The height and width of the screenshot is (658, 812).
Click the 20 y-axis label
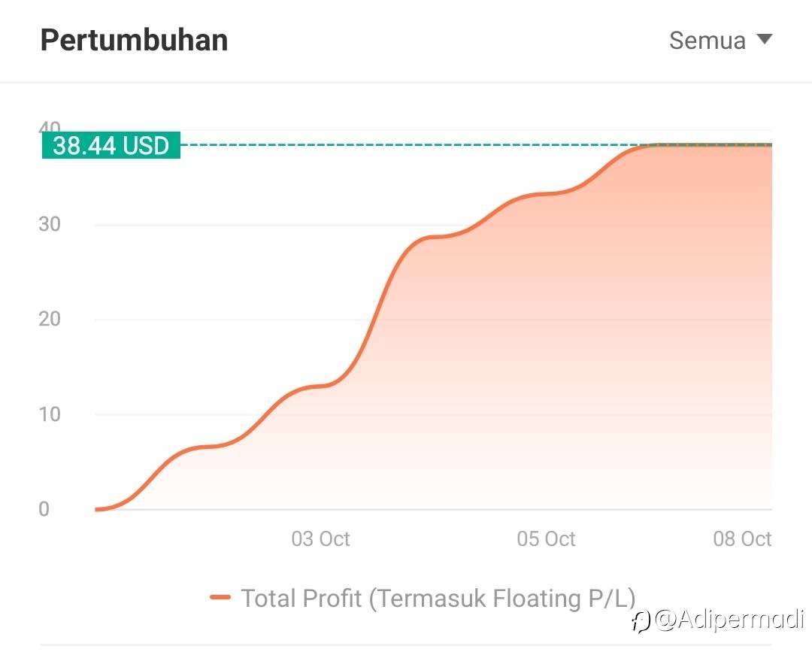tap(50, 319)
